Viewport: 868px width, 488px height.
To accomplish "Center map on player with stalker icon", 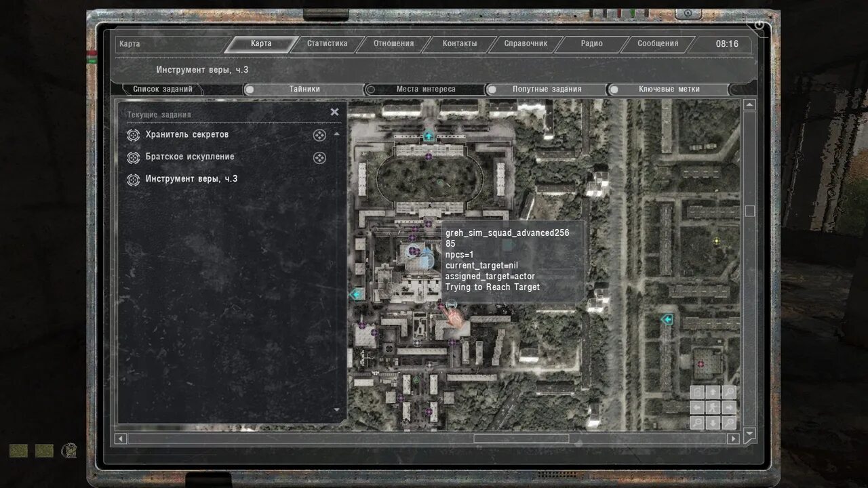I will [713, 407].
